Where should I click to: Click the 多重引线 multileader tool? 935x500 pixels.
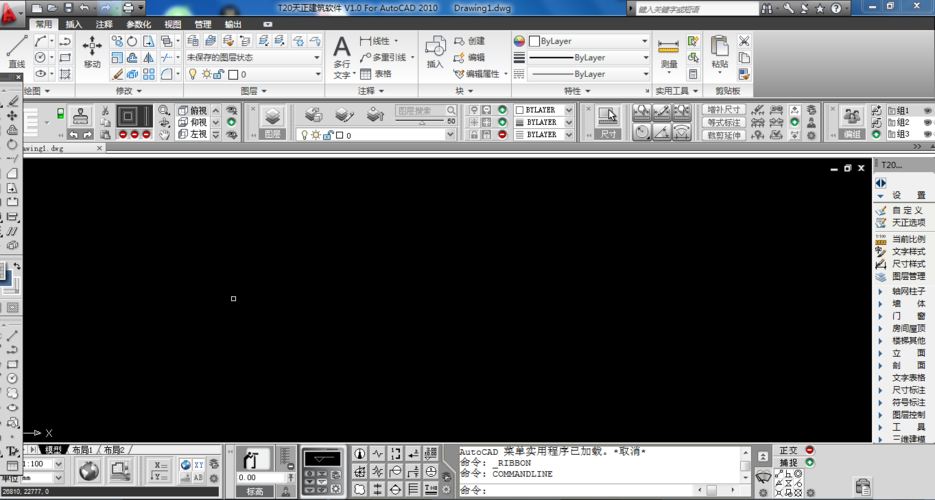(385, 57)
